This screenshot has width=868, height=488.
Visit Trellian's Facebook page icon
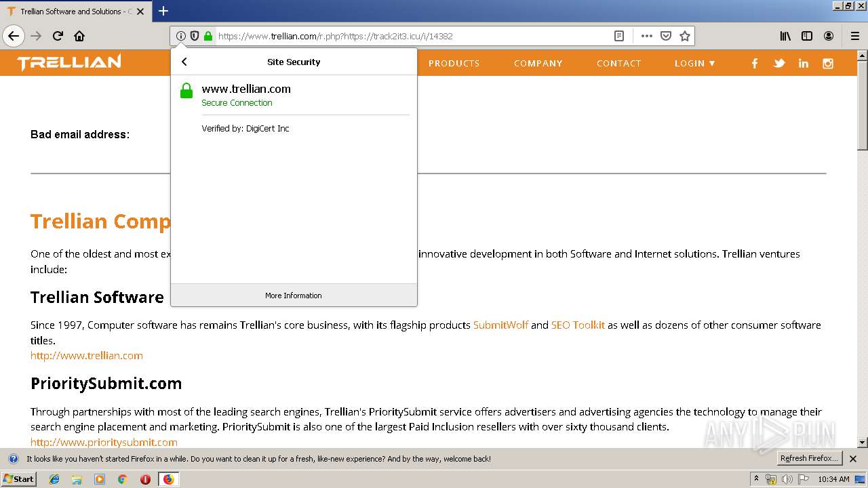(755, 63)
